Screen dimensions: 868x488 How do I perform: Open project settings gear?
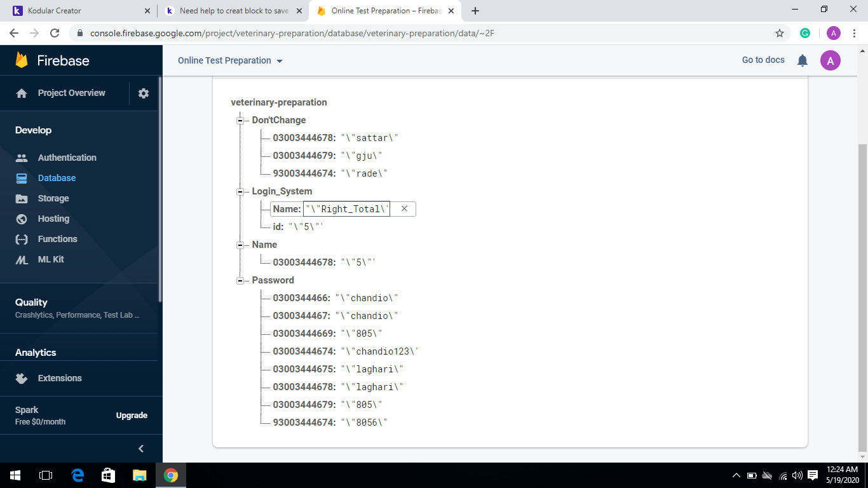pyautogui.click(x=143, y=93)
